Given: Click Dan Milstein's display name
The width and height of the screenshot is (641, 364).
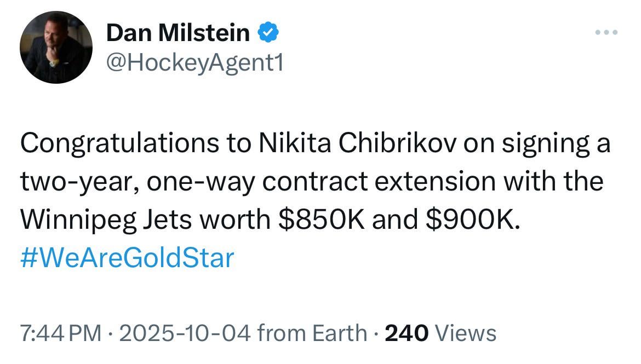Looking at the screenshot, I should 179,32.
